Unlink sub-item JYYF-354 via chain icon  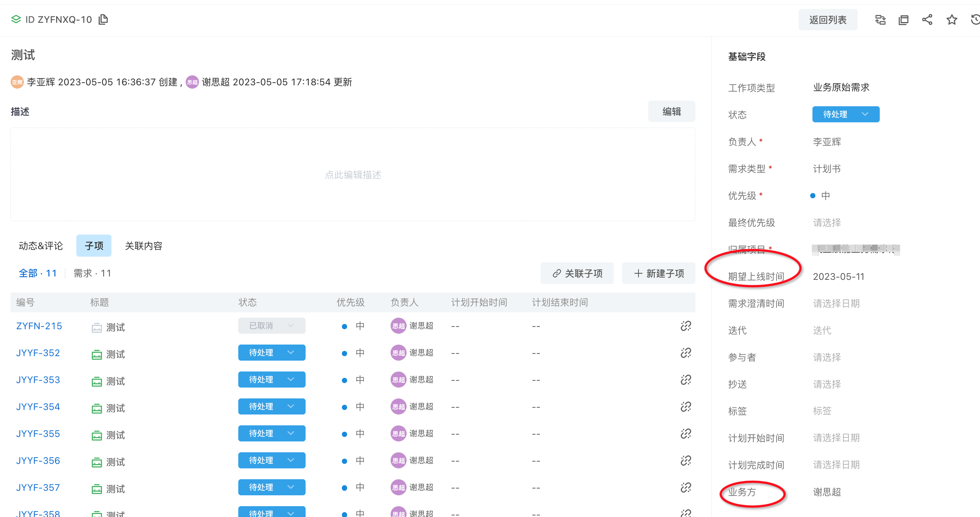(686, 407)
